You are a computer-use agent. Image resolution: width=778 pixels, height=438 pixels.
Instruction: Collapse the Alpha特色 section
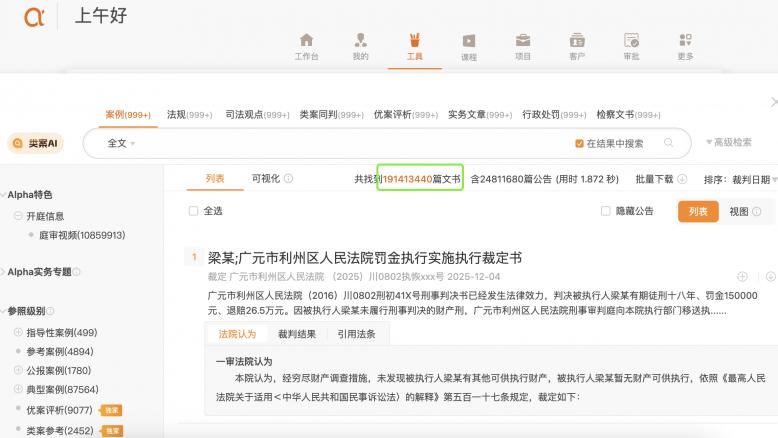tap(4, 194)
